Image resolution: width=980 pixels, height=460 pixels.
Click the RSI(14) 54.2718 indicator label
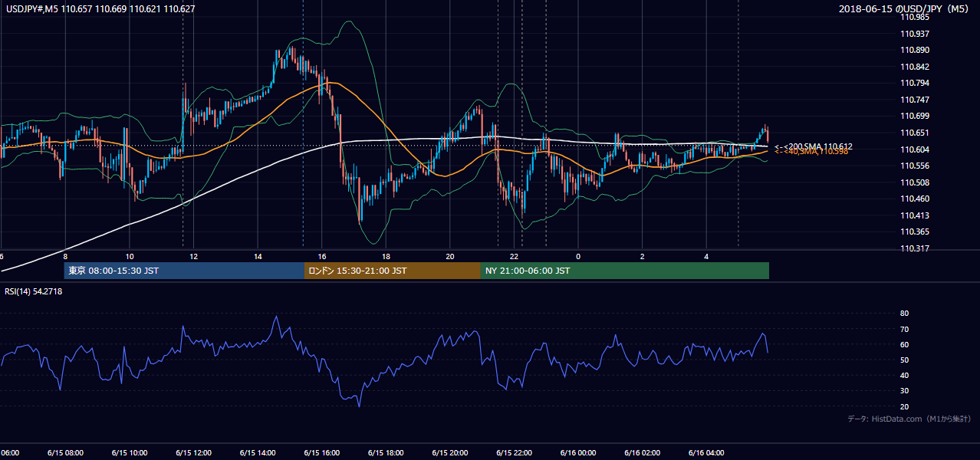tap(34, 291)
